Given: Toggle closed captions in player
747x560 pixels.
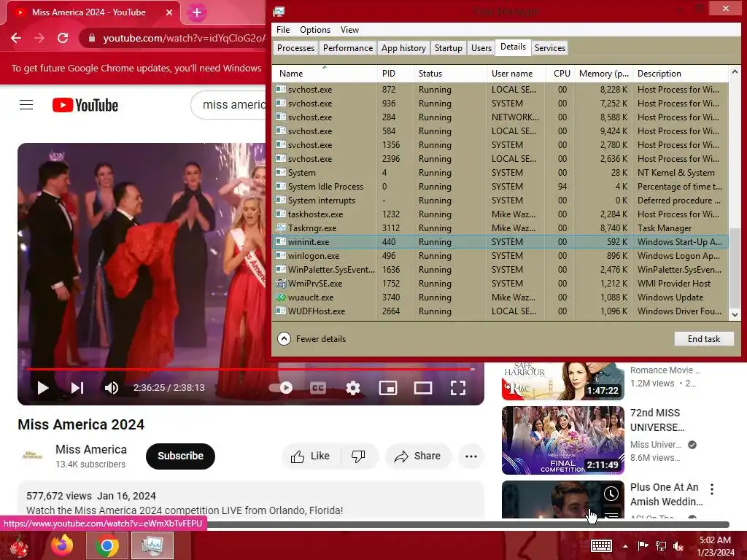Looking at the screenshot, I should 318,388.
